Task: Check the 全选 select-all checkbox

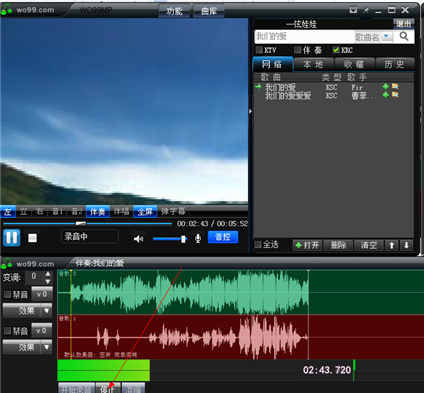Action: [258, 244]
